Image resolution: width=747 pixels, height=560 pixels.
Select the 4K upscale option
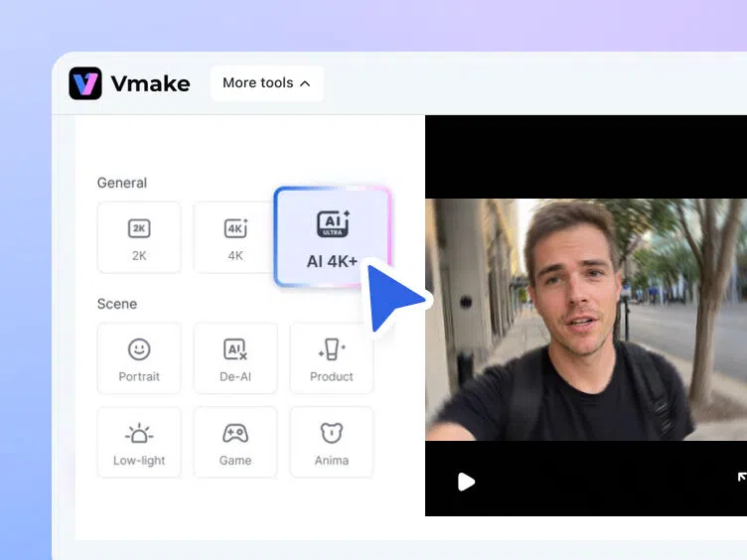pos(234,237)
